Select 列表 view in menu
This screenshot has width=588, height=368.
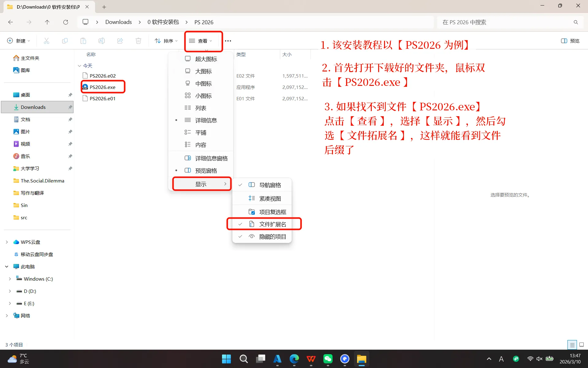[201, 108]
